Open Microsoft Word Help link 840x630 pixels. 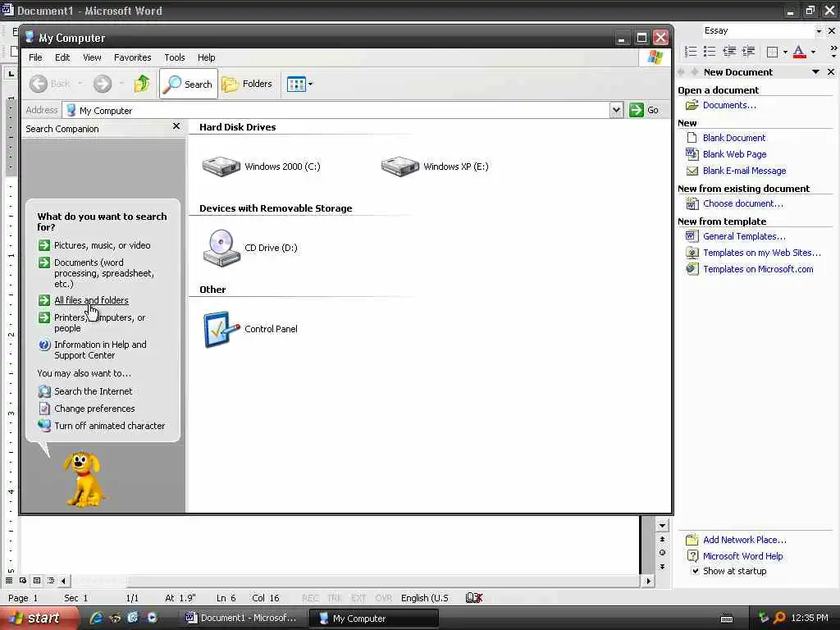742,557
